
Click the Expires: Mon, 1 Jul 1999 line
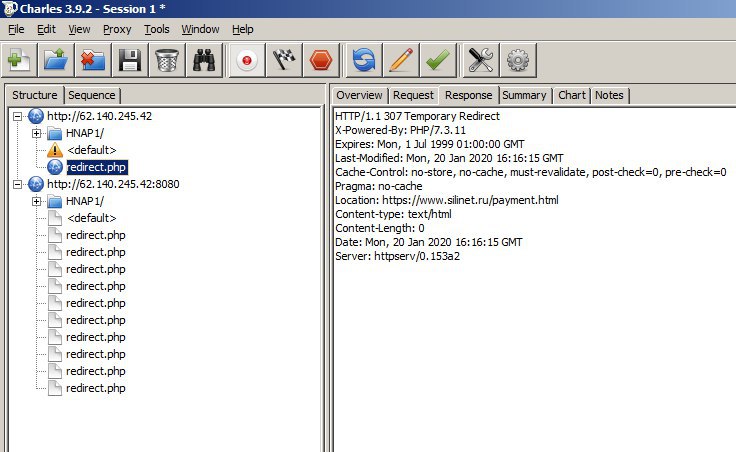point(429,144)
